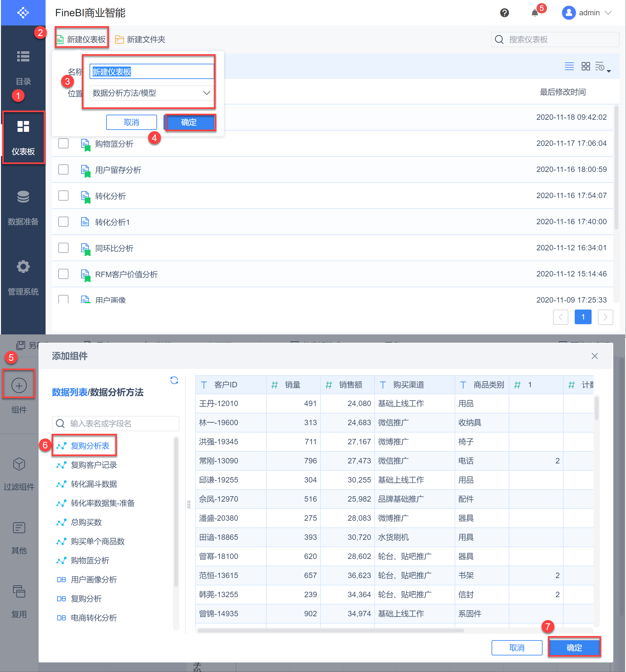Click the add component plus icon

tap(19, 385)
